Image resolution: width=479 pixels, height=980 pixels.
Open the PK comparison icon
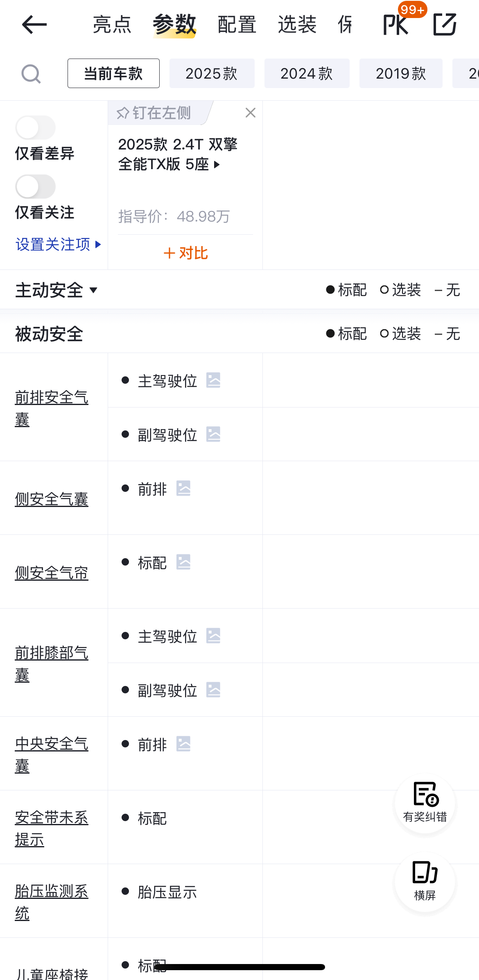[x=396, y=25]
